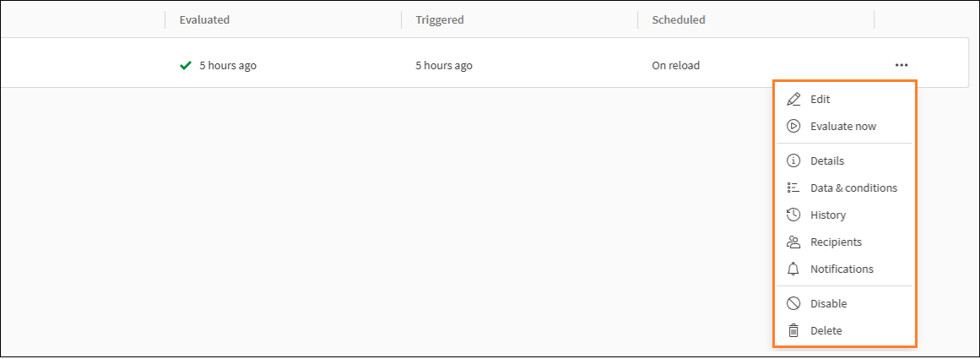Image resolution: width=980 pixels, height=359 pixels.
Task: Click the Triggered column header
Action: [440, 19]
